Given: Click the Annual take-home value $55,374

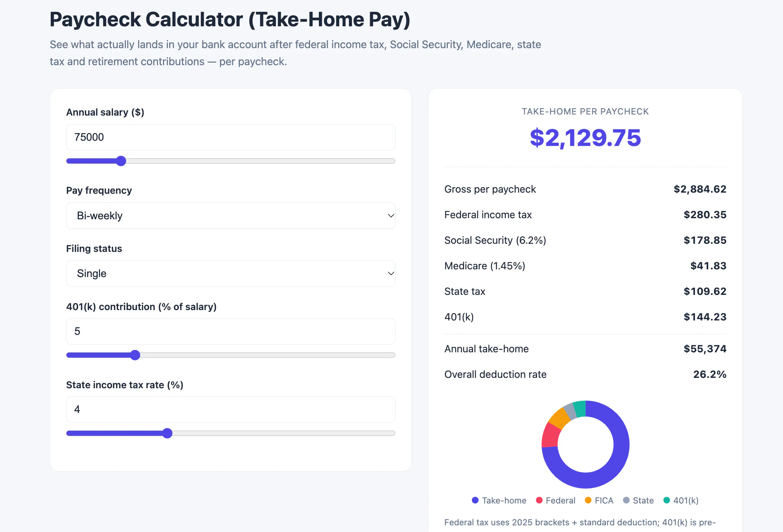Looking at the screenshot, I should pos(705,349).
